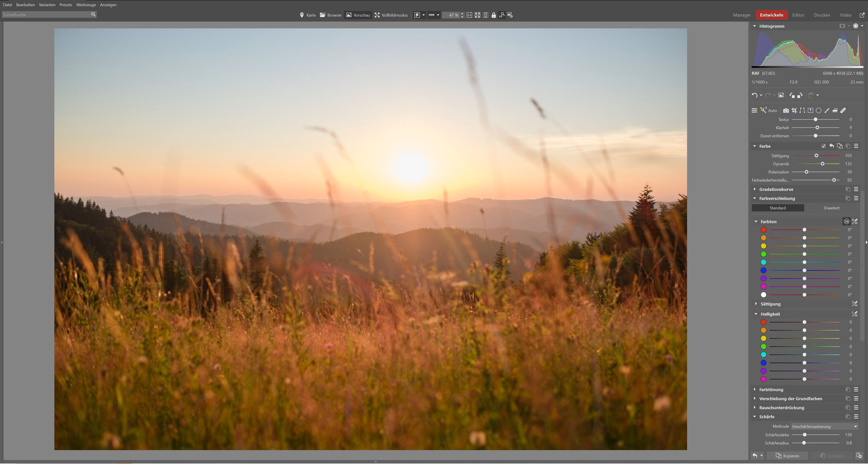Click the Kopieren button
The width and height of the screenshot is (868, 464).
787,456
